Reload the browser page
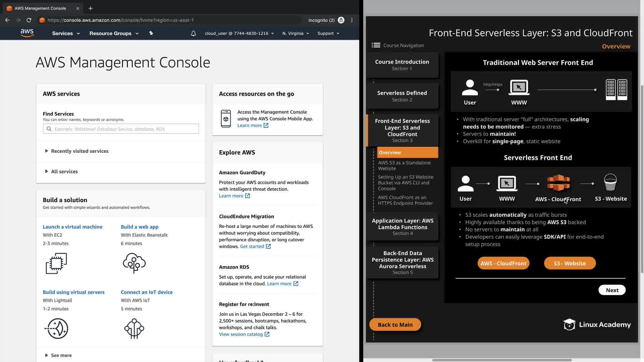The image size is (644, 362). point(29,20)
